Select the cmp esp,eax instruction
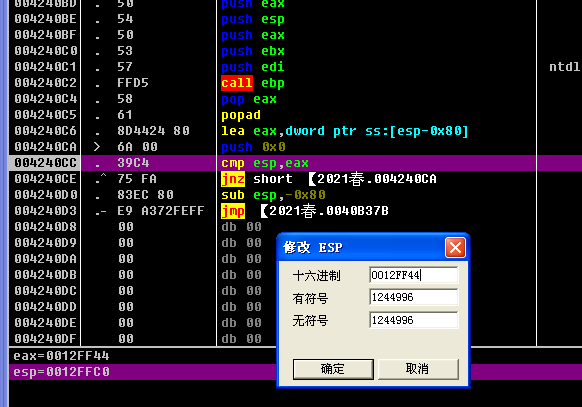The width and height of the screenshot is (582, 407). click(265, 163)
